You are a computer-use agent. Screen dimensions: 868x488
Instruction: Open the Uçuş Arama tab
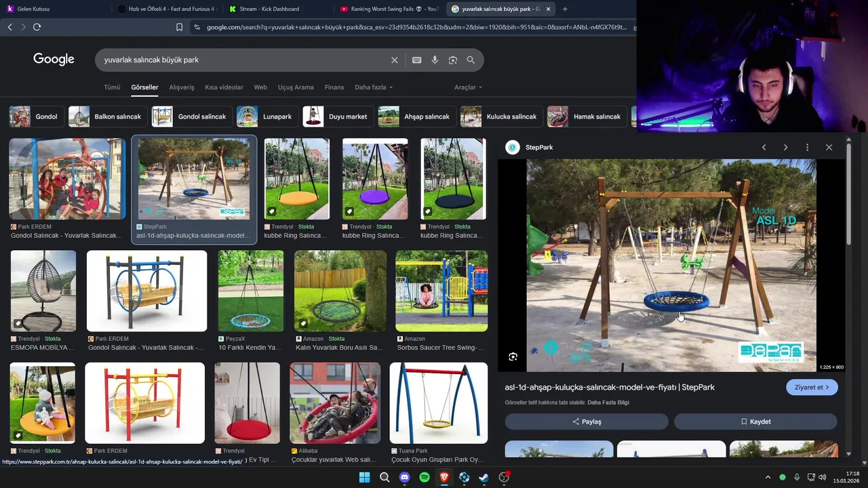coord(296,87)
